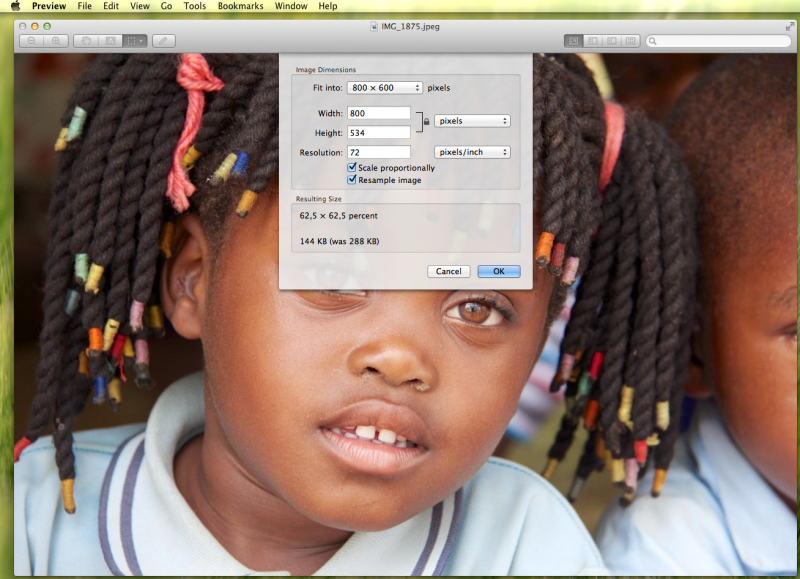Open the Window menu

coord(291,6)
